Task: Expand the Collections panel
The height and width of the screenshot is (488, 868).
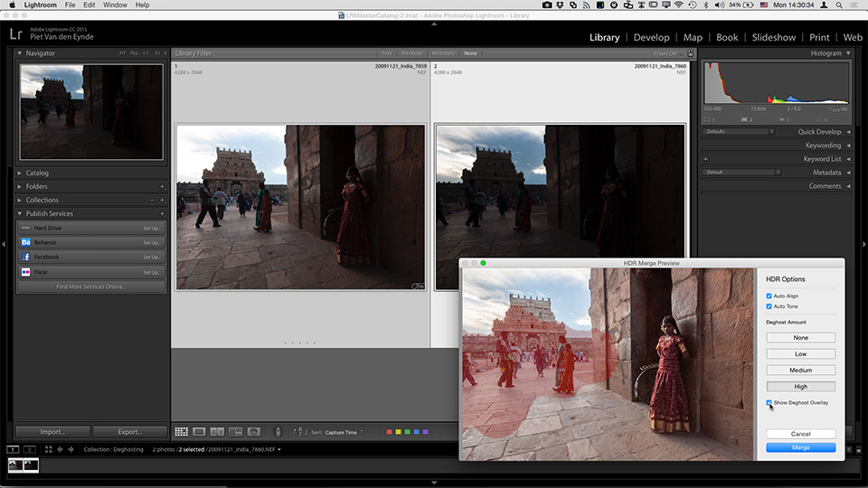Action: (19, 201)
